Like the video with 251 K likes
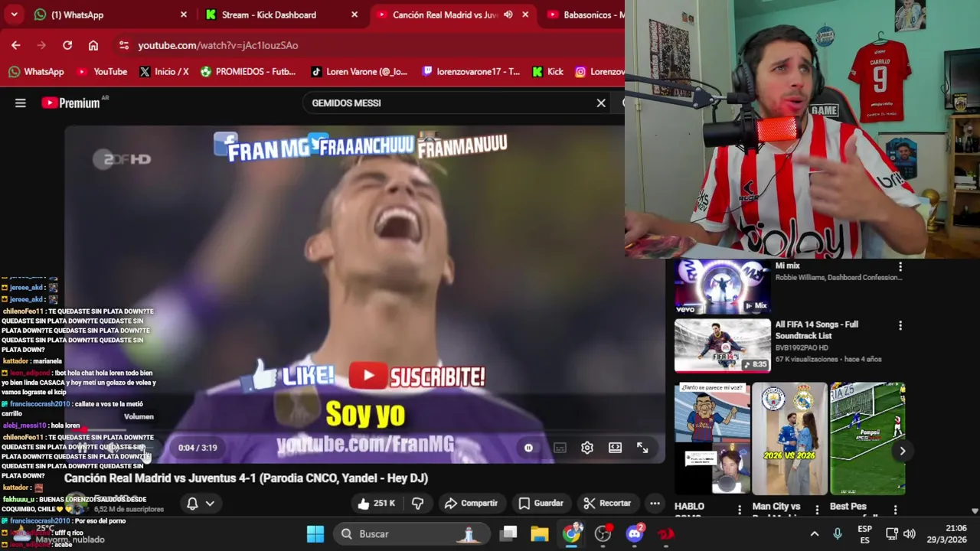Image resolution: width=980 pixels, height=551 pixels. click(x=376, y=503)
